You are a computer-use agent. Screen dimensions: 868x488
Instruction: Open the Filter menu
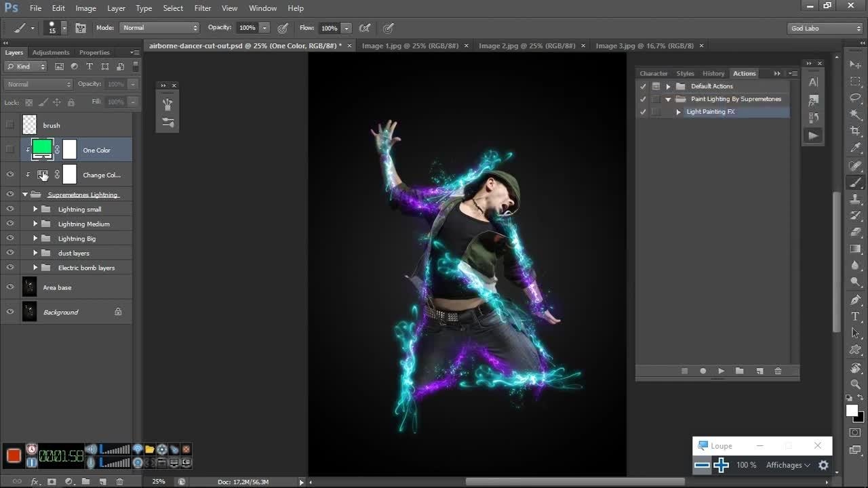click(202, 8)
